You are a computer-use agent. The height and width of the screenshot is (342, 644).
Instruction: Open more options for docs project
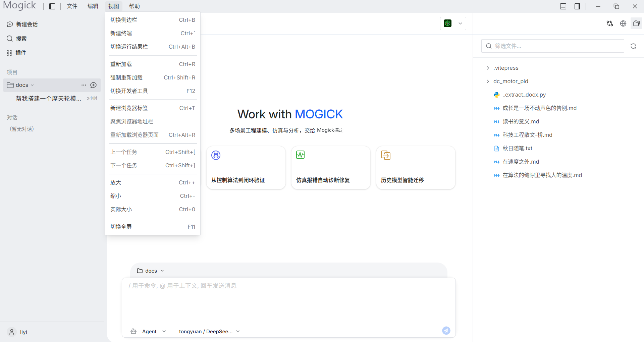tap(84, 85)
